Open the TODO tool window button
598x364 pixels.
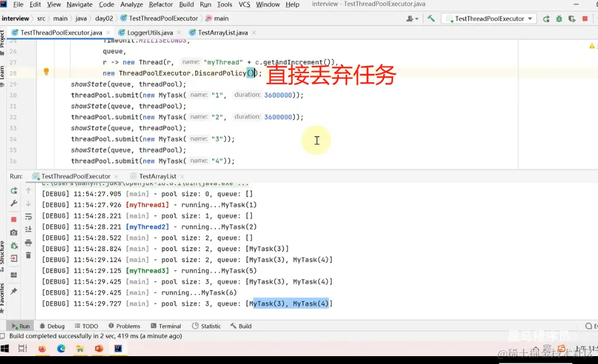coord(86,327)
